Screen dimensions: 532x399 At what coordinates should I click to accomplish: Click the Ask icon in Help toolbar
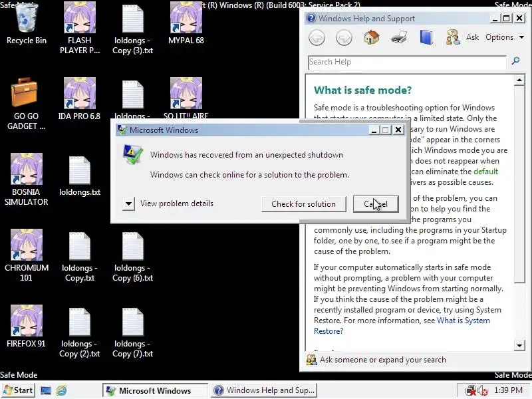click(x=453, y=37)
